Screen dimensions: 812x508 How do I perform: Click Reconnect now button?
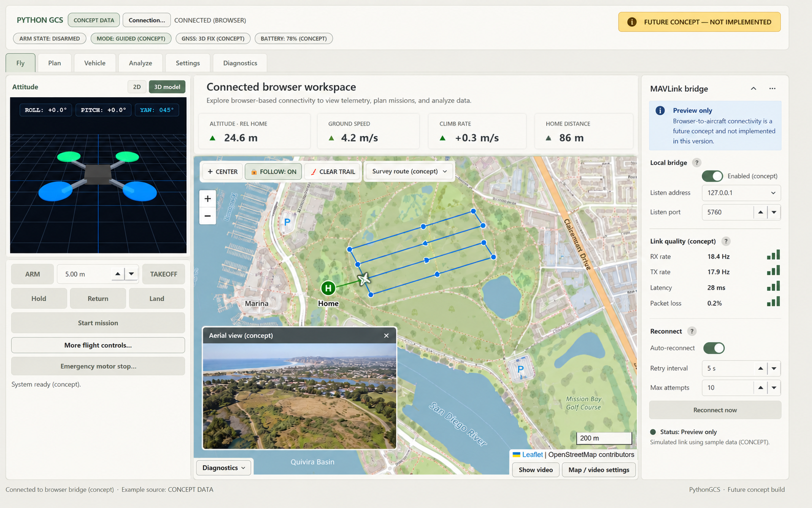(x=715, y=410)
